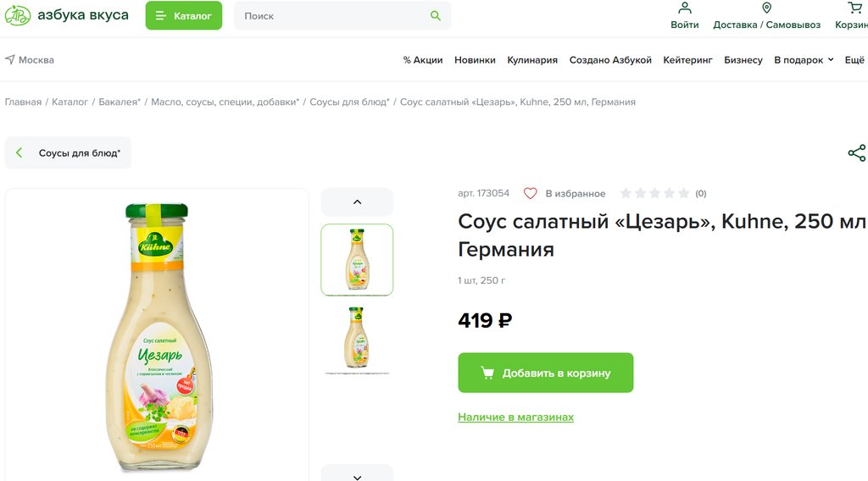
Task: Click the share icon
Action: click(x=856, y=153)
